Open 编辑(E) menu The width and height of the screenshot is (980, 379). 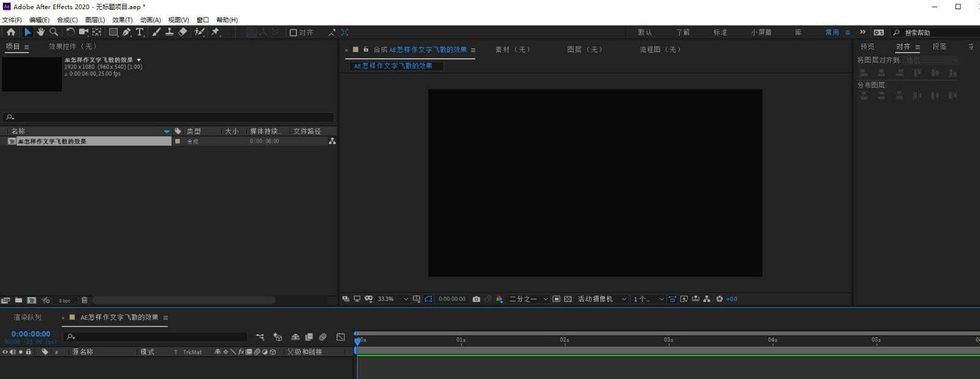pyautogui.click(x=39, y=20)
